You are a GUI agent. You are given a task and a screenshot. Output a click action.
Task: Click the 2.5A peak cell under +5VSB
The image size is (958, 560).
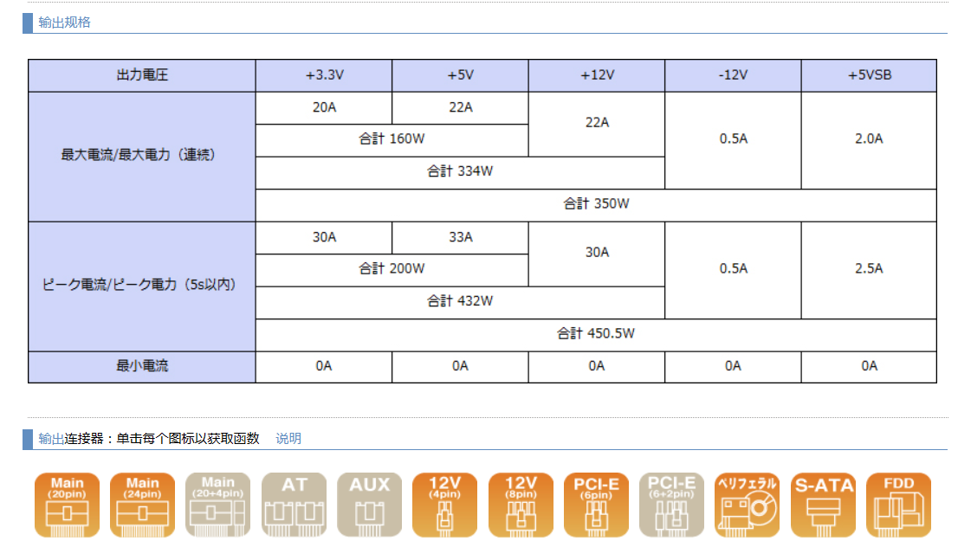(x=870, y=269)
